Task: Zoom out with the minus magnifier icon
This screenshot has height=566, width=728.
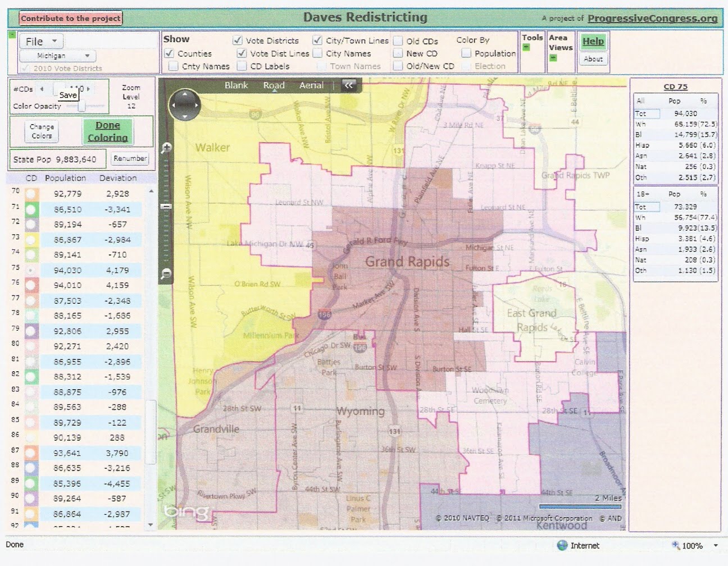Action: (166, 274)
